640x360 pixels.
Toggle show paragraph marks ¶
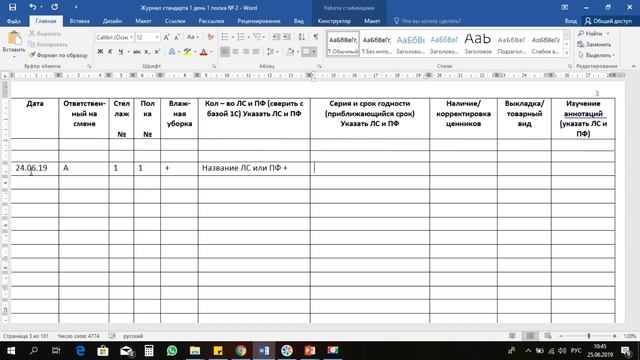316,37
